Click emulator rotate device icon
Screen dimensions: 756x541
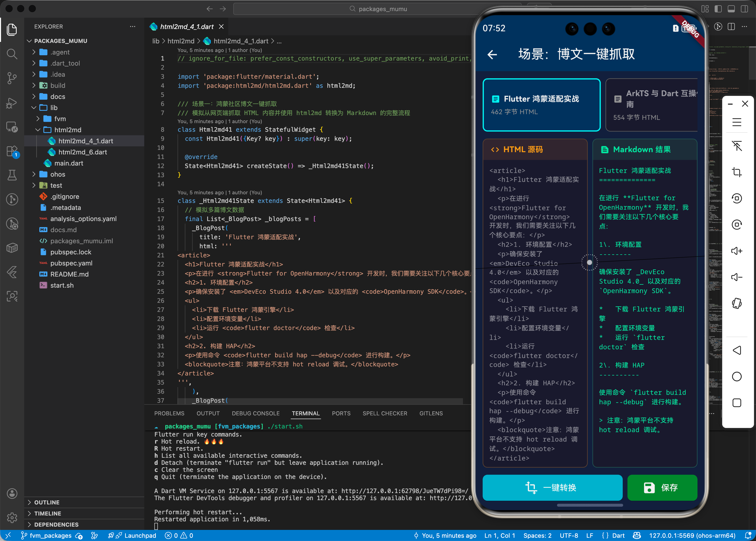pyautogui.click(x=736, y=303)
